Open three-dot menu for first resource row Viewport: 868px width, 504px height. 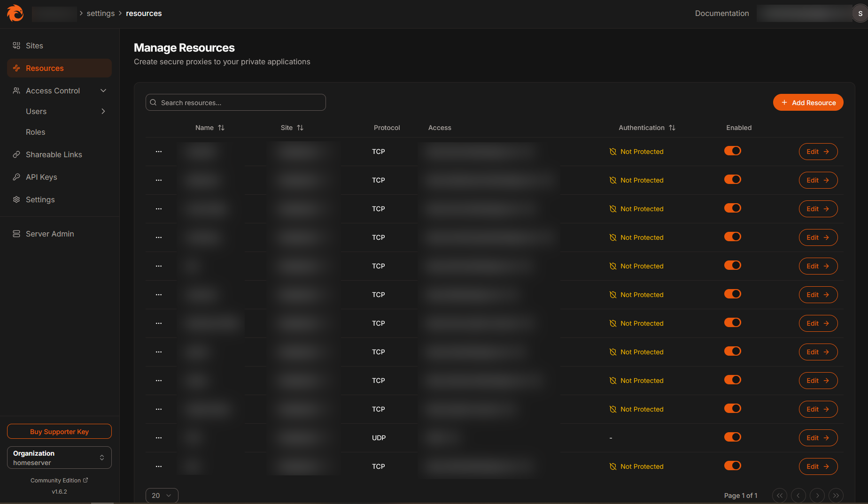pos(159,152)
